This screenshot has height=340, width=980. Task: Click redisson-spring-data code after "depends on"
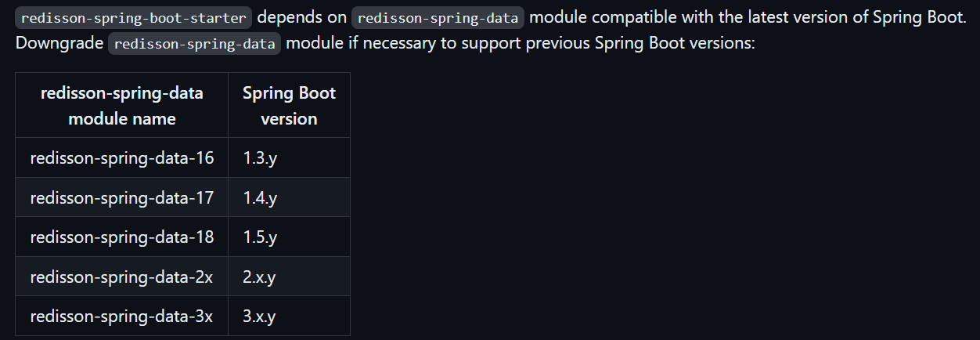point(438,17)
